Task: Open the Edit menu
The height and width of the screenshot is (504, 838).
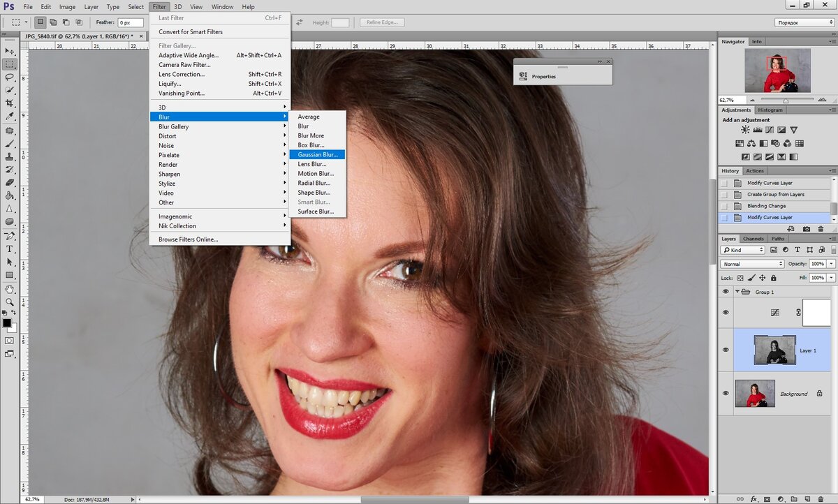Action: point(45,7)
